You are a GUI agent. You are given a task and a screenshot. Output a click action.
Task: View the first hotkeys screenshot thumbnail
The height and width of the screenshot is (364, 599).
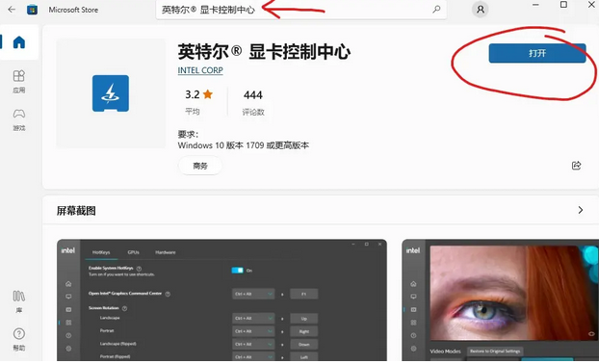(x=221, y=299)
